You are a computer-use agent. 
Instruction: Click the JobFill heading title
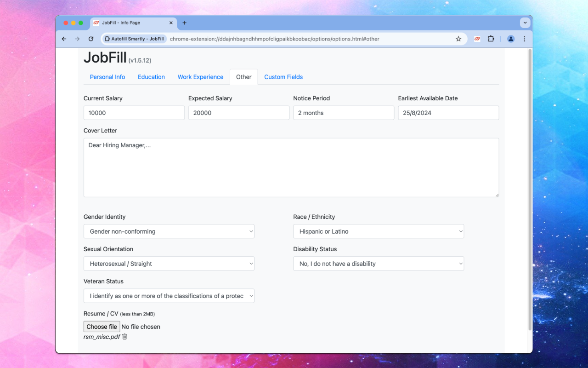coord(105,57)
